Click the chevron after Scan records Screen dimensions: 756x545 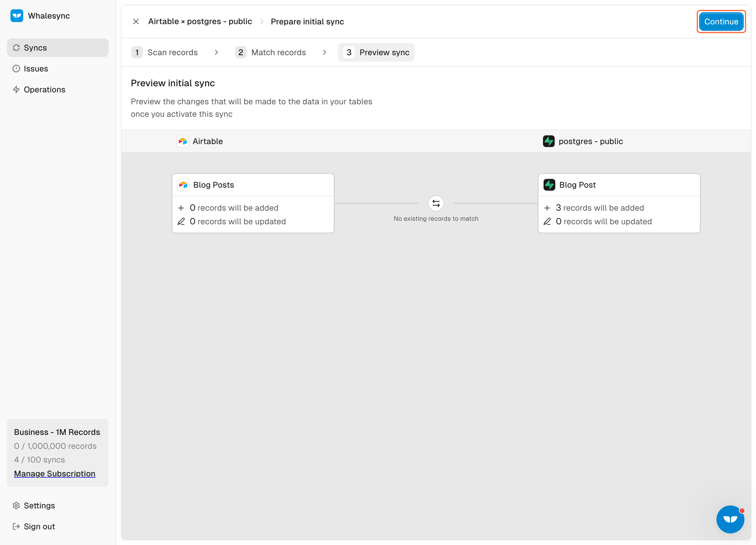click(216, 52)
